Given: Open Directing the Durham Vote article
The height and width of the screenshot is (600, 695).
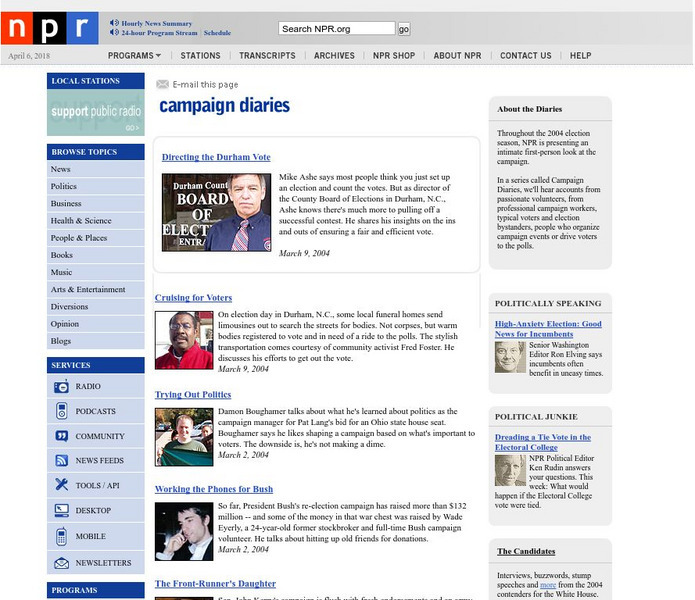Looking at the screenshot, I should coord(216,157).
